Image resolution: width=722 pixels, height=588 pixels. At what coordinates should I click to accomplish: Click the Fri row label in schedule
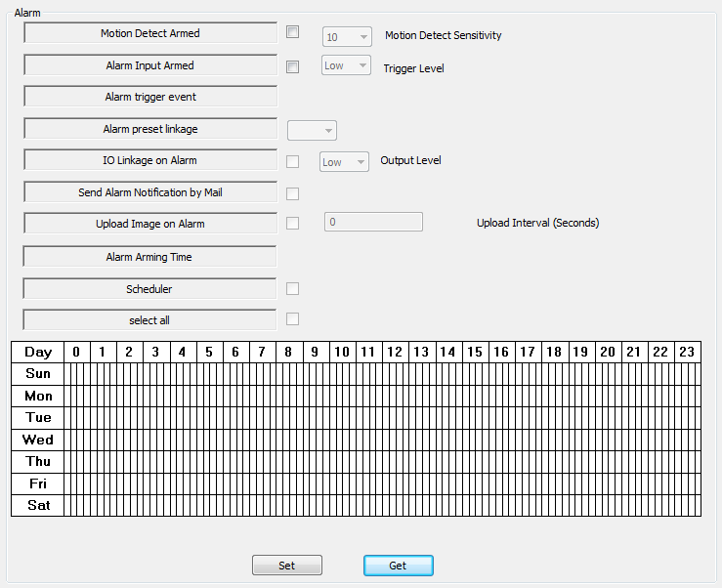tap(38, 483)
